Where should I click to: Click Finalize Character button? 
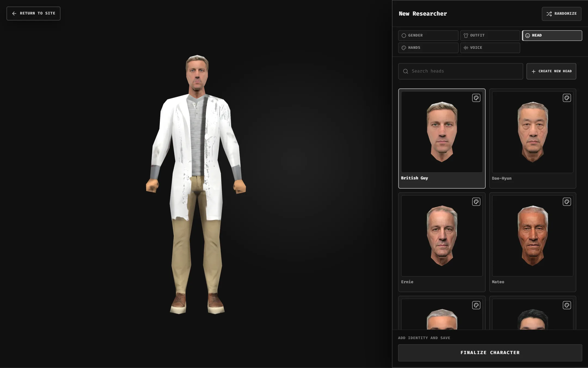490,353
